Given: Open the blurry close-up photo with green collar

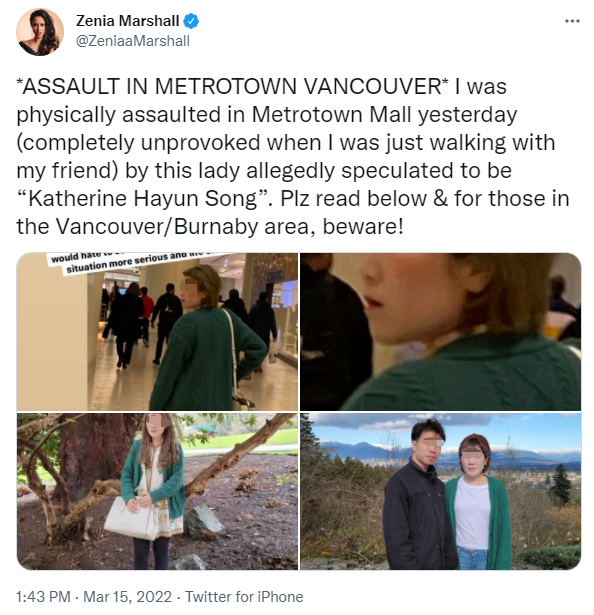Looking at the screenshot, I should tap(440, 332).
